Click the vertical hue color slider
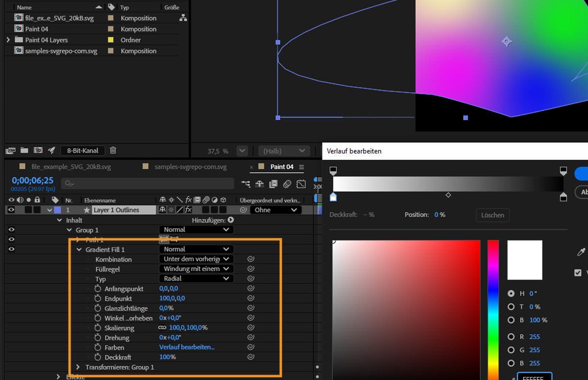Image resolution: width=588 pixels, height=380 pixels. 493,309
